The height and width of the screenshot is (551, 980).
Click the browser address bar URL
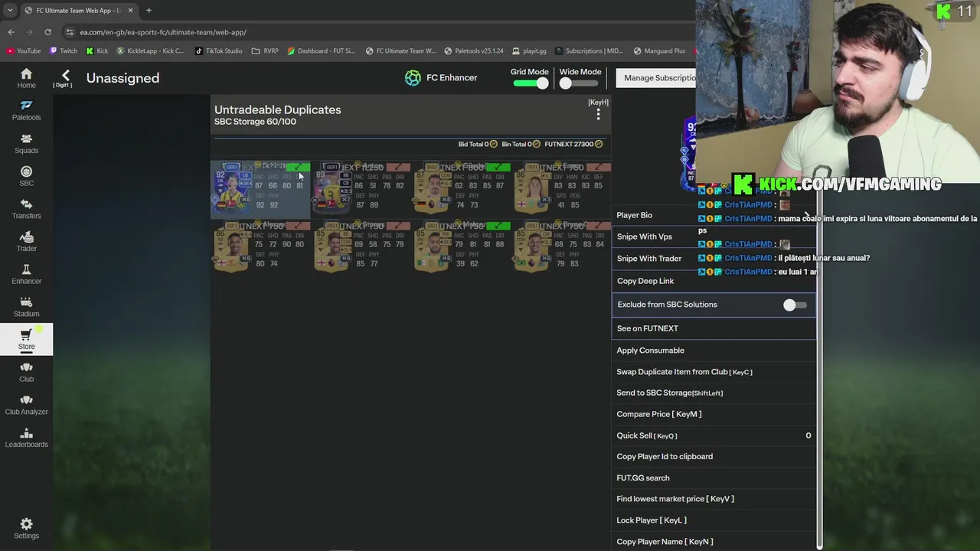[163, 32]
